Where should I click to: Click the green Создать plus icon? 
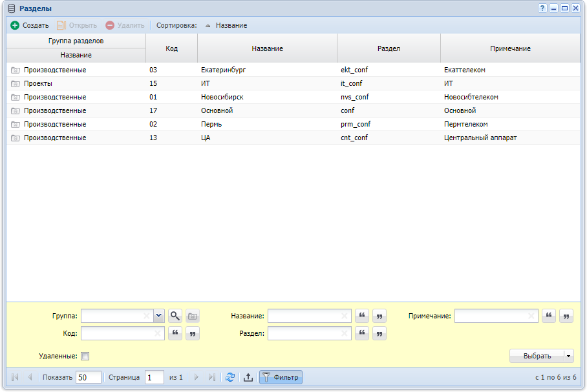(x=15, y=25)
